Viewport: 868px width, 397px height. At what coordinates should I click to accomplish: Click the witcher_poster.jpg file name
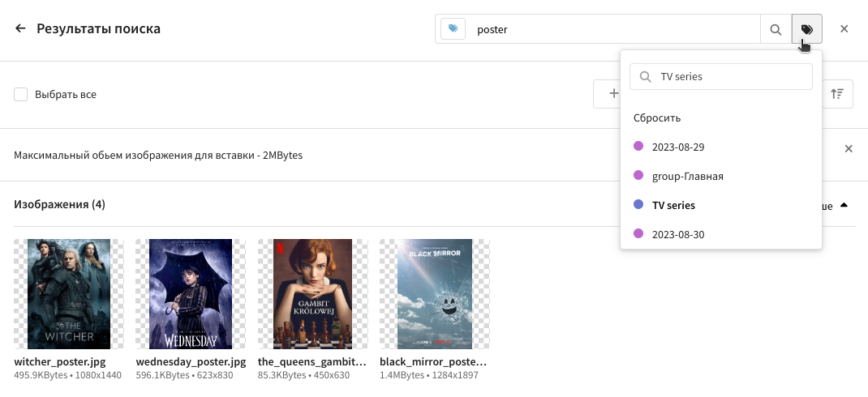pos(60,361)
